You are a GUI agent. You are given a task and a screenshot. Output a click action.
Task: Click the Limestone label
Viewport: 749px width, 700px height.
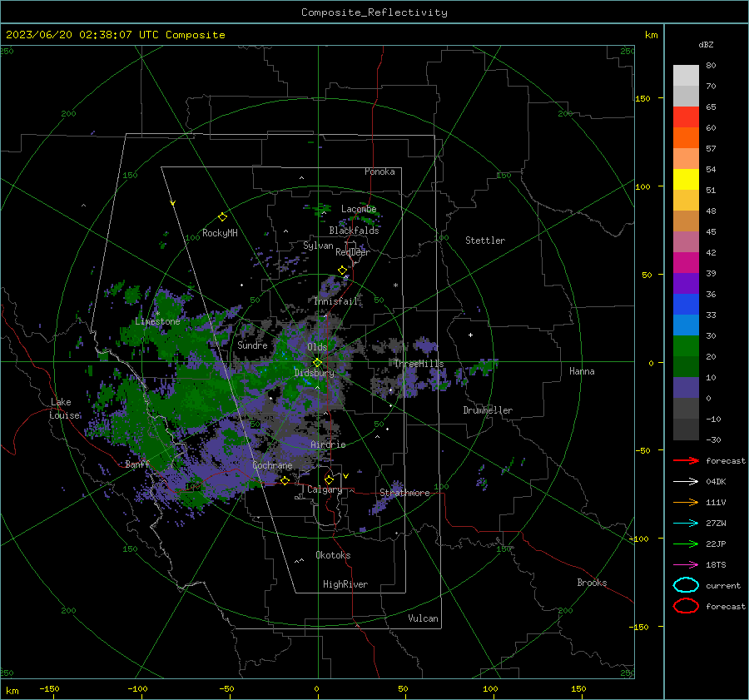[157, 321]
